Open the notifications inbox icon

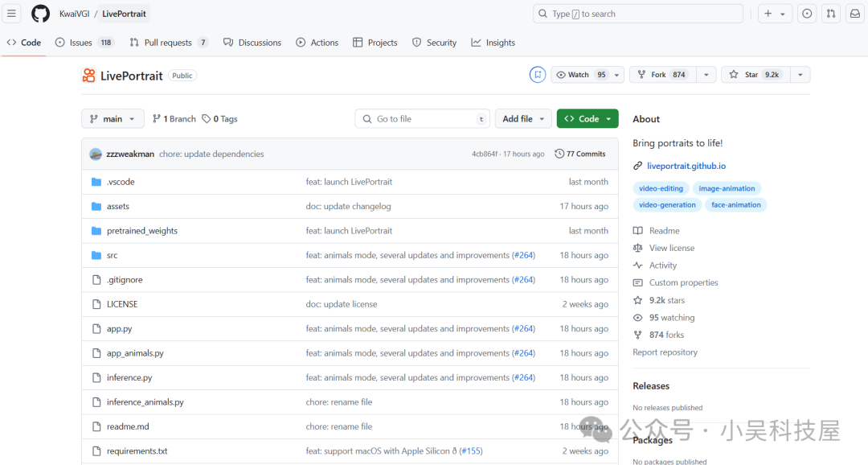(854, 14)
